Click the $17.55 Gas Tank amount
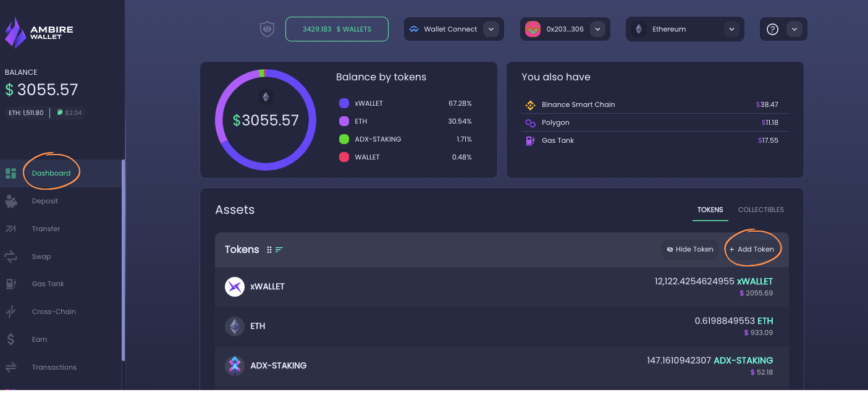The image size is (868, 395). coord(768,140)
